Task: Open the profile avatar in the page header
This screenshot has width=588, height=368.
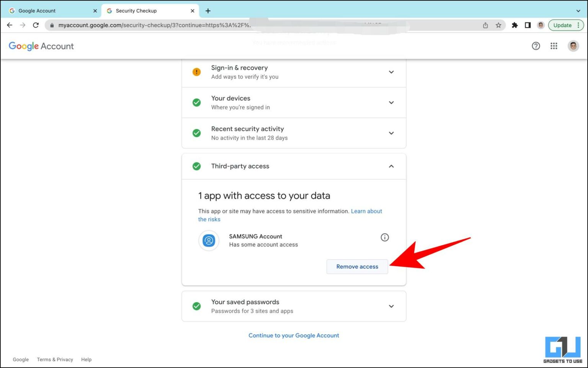Action: point(573,46)
